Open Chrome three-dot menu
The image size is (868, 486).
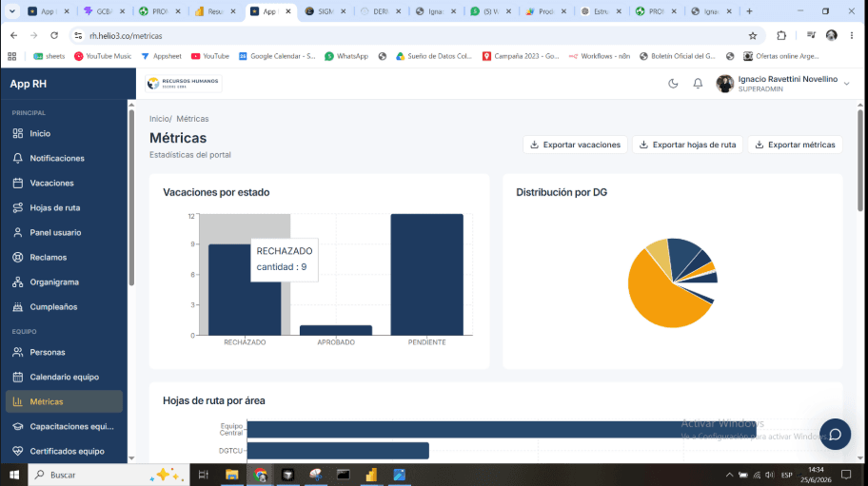(852, 35)
